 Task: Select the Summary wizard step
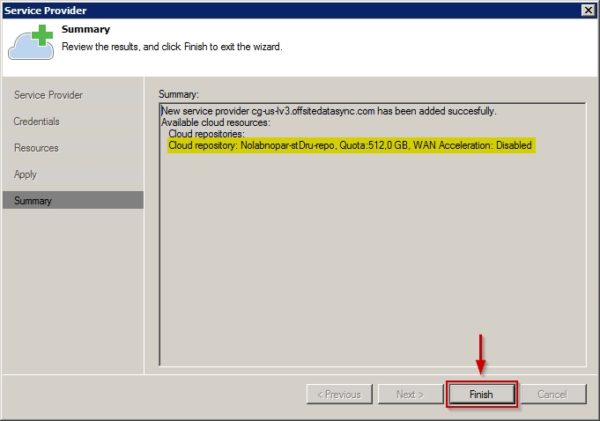coord(73,200)
